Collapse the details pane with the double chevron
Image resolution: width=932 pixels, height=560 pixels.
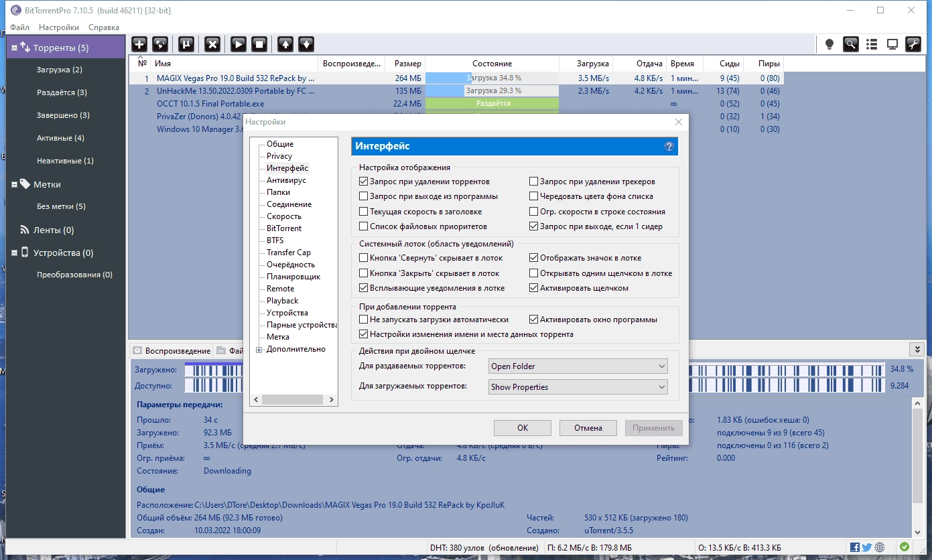click(917, 350)
